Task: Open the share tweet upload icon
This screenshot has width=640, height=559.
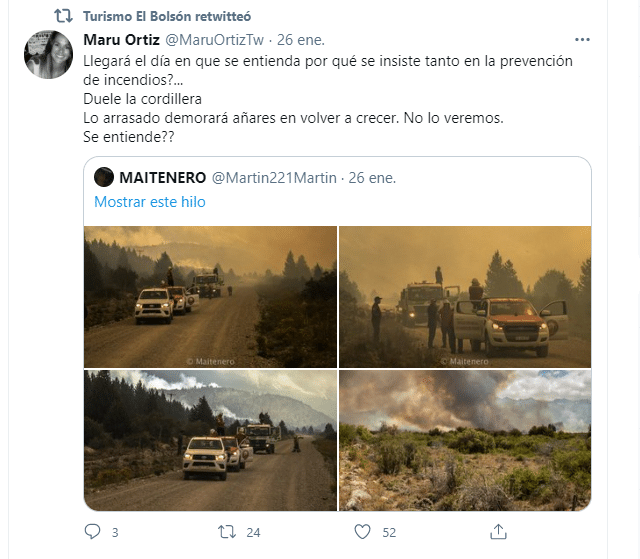Action: pos(498,532)
